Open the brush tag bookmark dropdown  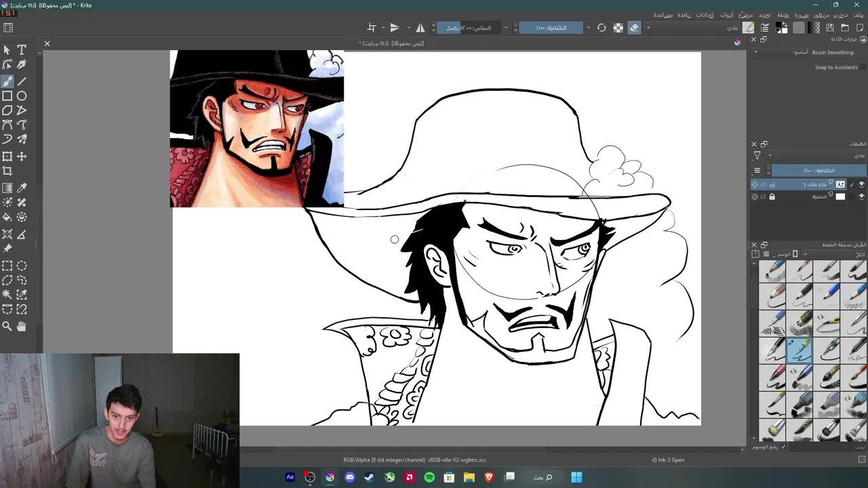point(786,254)
